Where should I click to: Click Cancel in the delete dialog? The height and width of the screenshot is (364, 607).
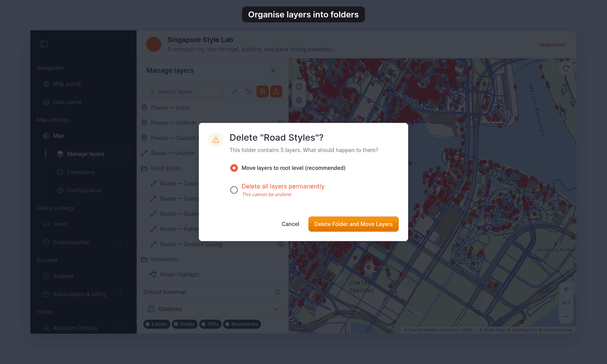[x=290, y=224]
